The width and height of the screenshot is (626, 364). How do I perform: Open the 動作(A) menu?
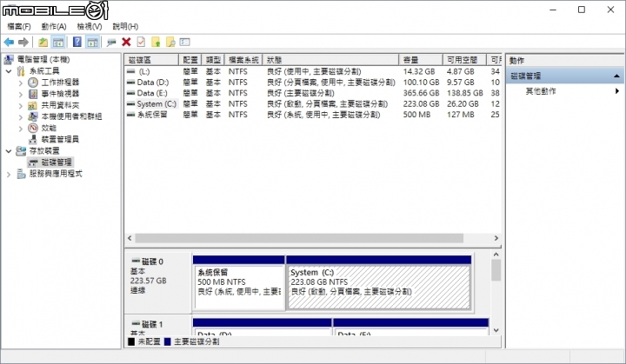(54, 26)
